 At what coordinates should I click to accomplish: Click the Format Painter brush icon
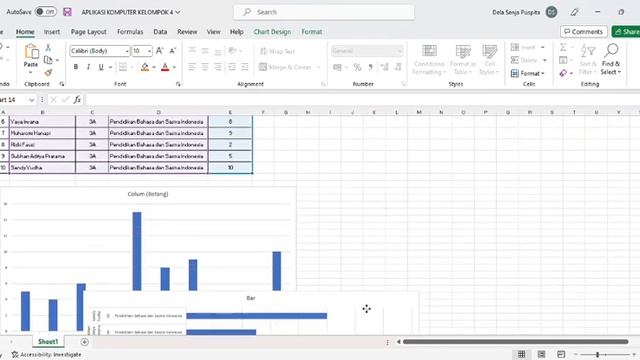(x=48, y=73)
